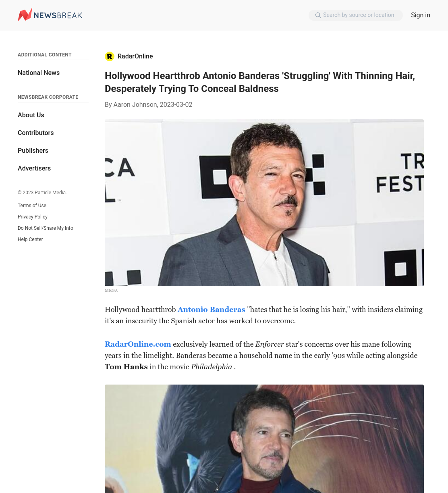Click the second article photo with cat poster
Screen dimensions: 448x493
pos(264,439)
